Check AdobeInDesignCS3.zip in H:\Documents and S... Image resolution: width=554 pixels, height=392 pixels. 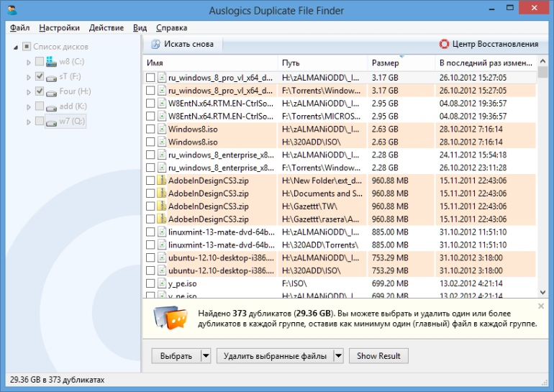[x=150, y=193]
